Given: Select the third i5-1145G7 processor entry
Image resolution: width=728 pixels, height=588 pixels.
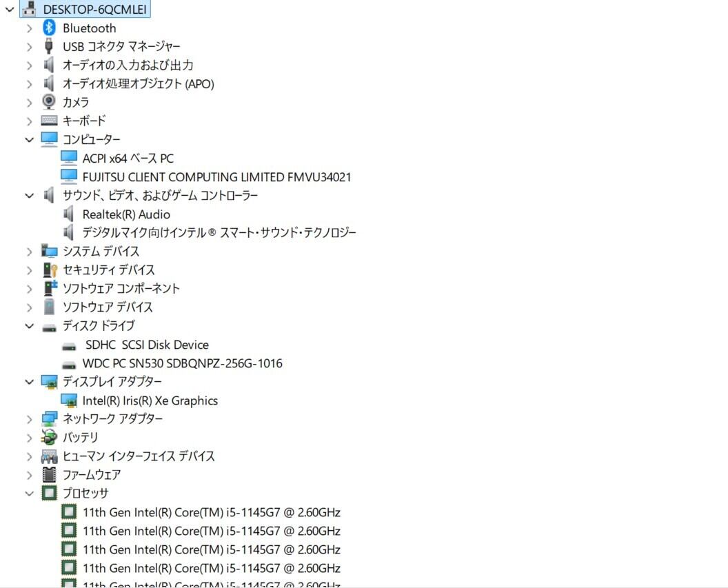Looking at the screenshot, I should click(212, 549).
